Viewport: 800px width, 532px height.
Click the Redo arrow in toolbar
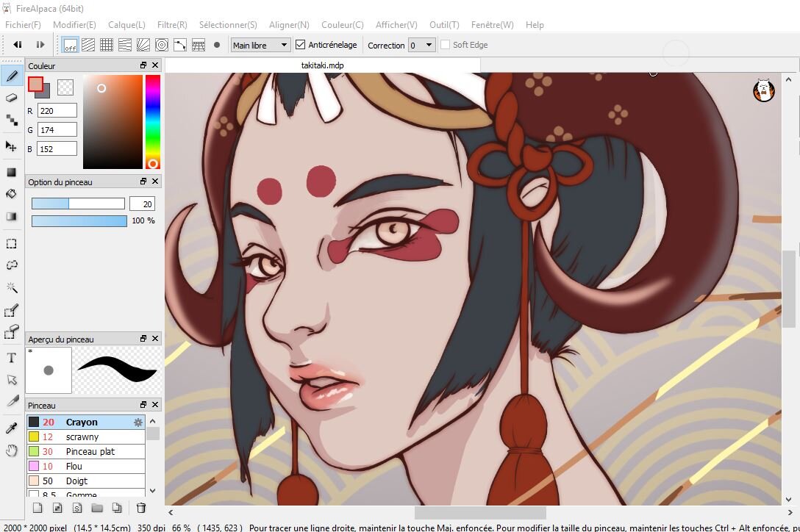(x=40, y=45)
